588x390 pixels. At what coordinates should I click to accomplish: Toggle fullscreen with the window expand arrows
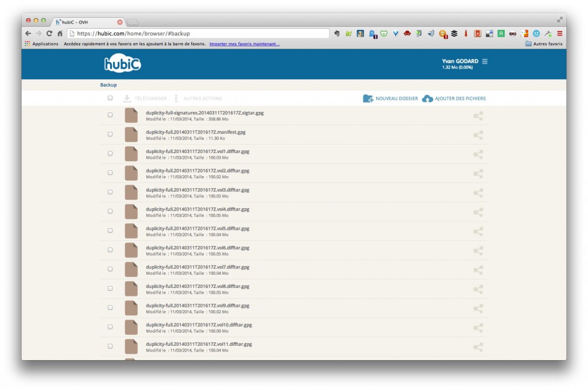559,19
